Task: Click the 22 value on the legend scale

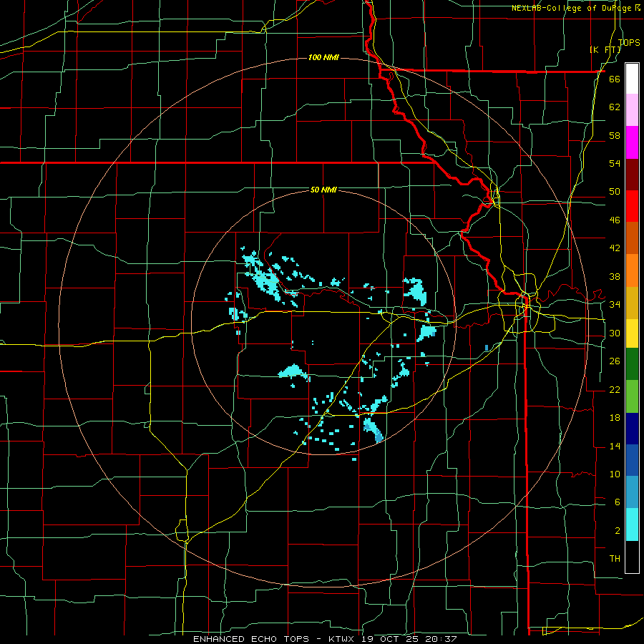Action: [x=615, y=389]
